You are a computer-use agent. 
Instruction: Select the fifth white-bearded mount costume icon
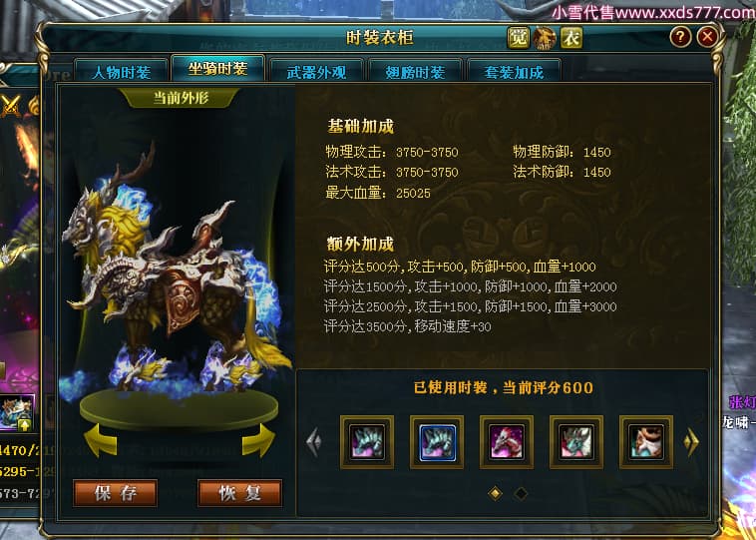point(646,442)
